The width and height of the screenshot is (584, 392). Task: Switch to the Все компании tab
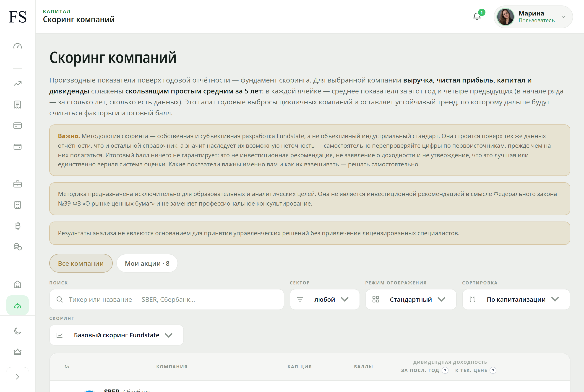click(x=81, y=263)
